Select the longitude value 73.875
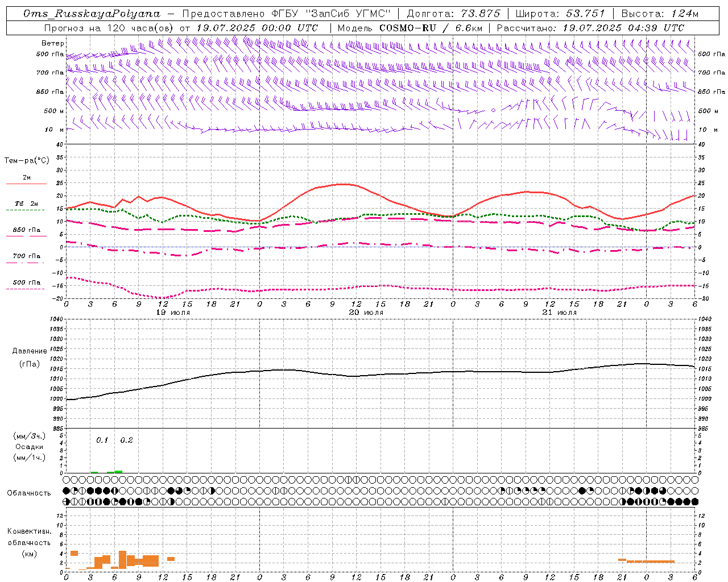This screenshot has height=582, width=728. [x=481, y=14]
